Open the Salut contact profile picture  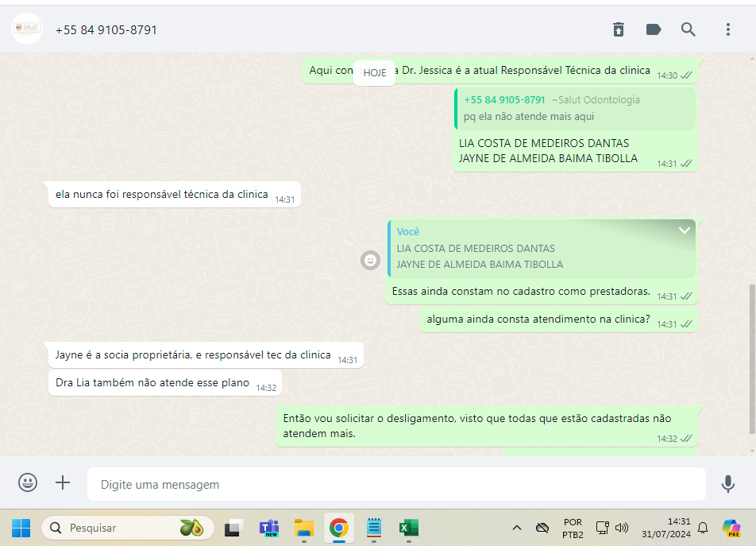tap(27, 29)
